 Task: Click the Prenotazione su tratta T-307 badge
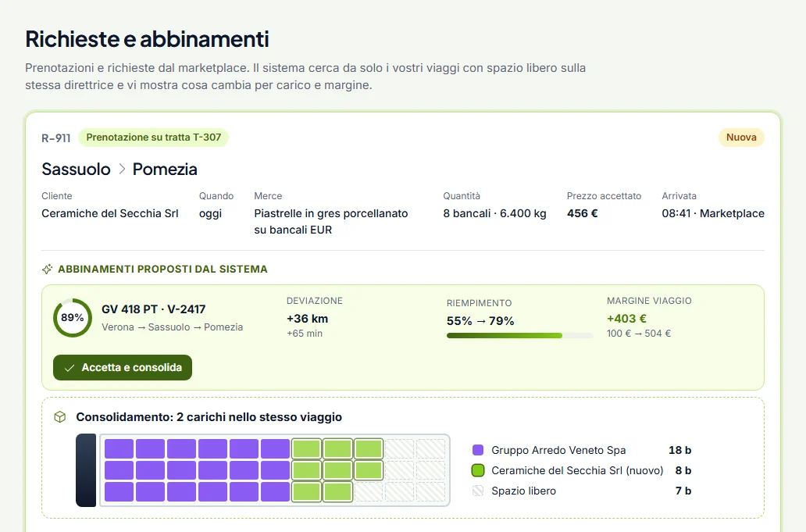click(153, 137)
